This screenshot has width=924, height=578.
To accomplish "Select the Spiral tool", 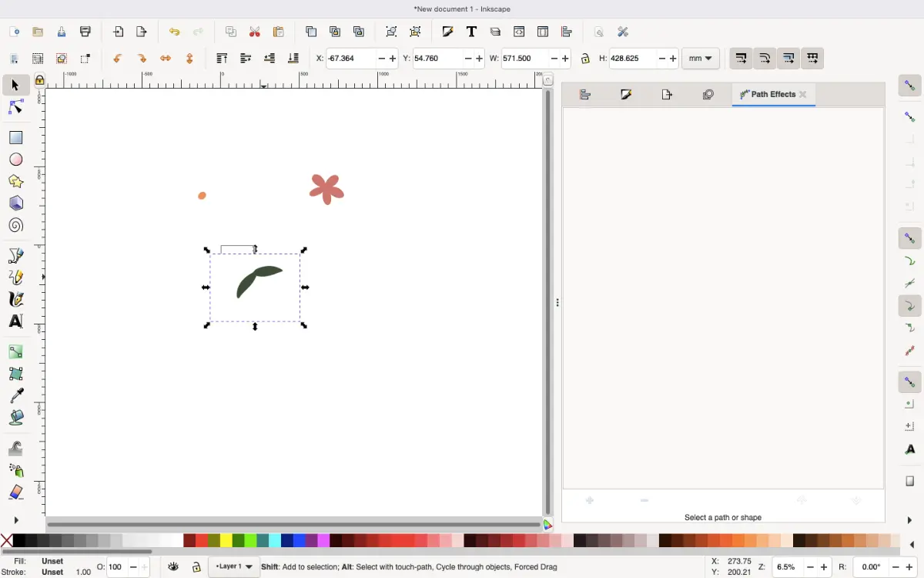I will click(15, 225).
